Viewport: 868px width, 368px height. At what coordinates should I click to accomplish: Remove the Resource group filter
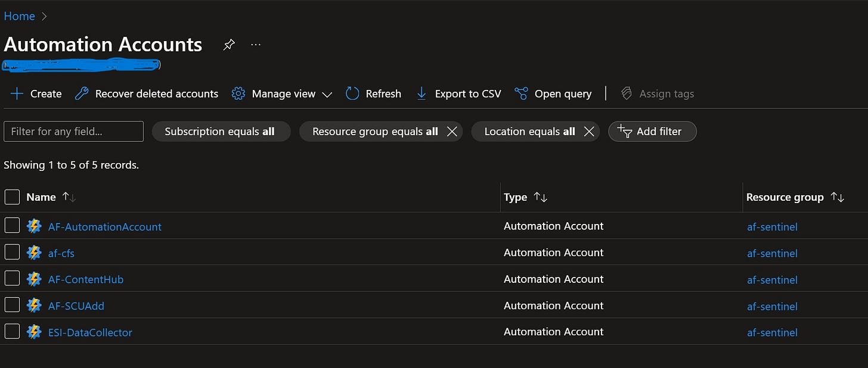point(452,132)
